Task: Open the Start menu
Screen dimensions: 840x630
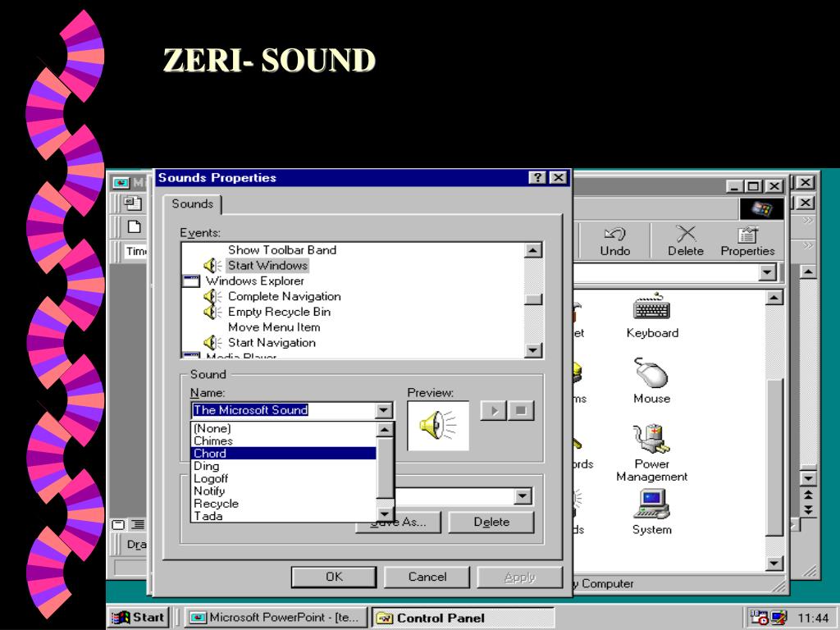Action: [139, 617]
